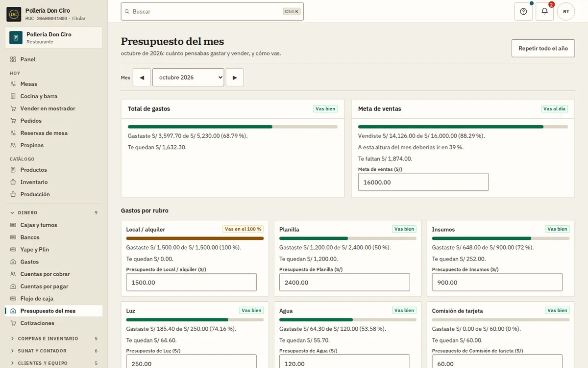Open Gastos in the sidebar
Viewport: 588px width, 368px height.
click(54, 262)
